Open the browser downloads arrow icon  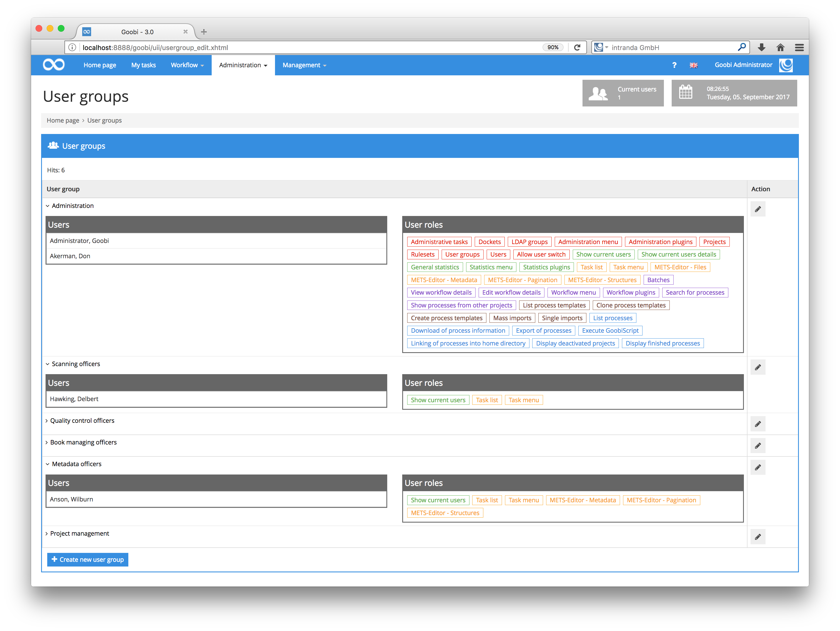pyautogui.click(x=761, y=47)
